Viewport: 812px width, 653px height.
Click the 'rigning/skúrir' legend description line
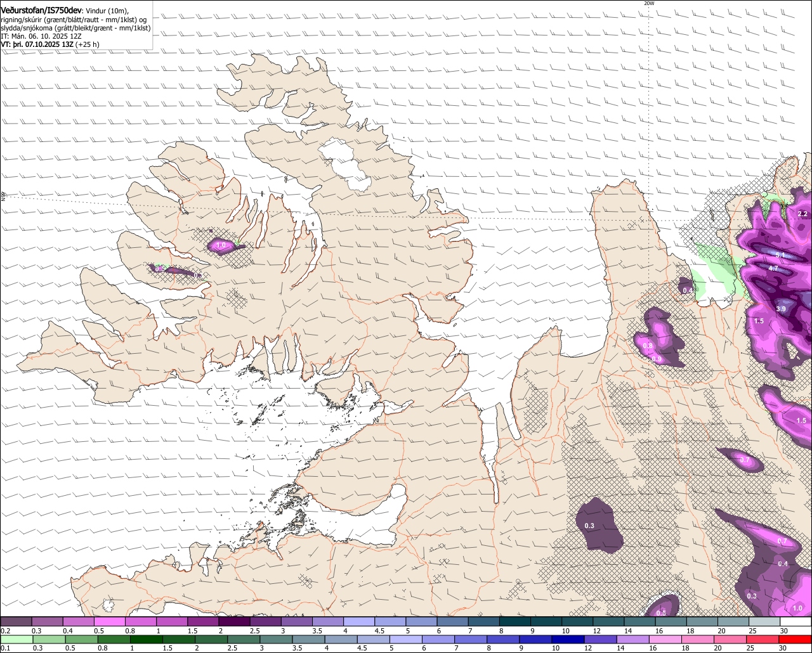[x=74, y=20]
